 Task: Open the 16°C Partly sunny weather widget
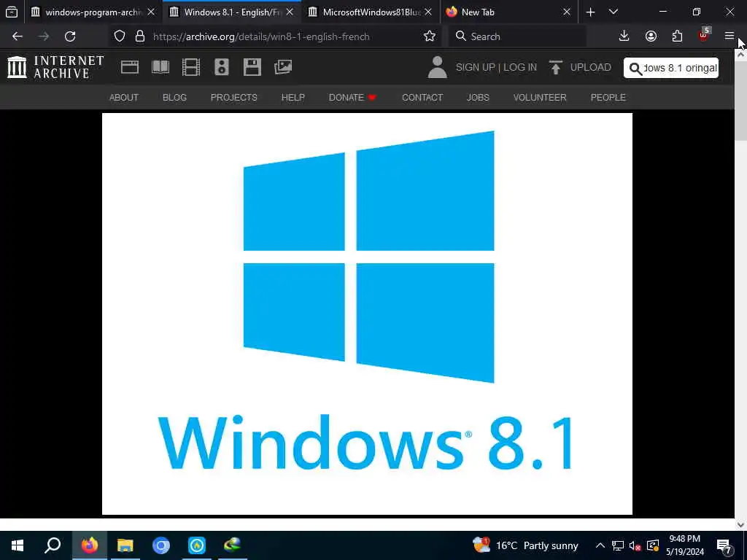point(525,545)
